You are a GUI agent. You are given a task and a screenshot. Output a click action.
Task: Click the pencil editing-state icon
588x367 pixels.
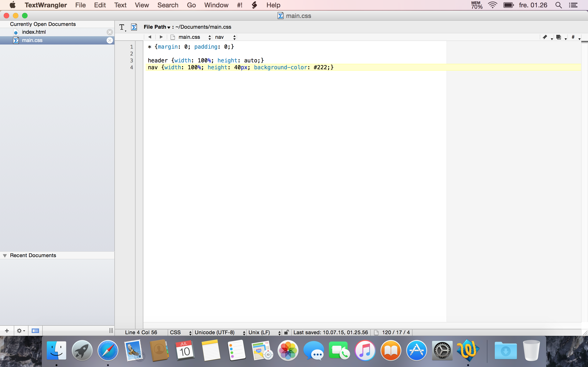(x=545, y=37)
